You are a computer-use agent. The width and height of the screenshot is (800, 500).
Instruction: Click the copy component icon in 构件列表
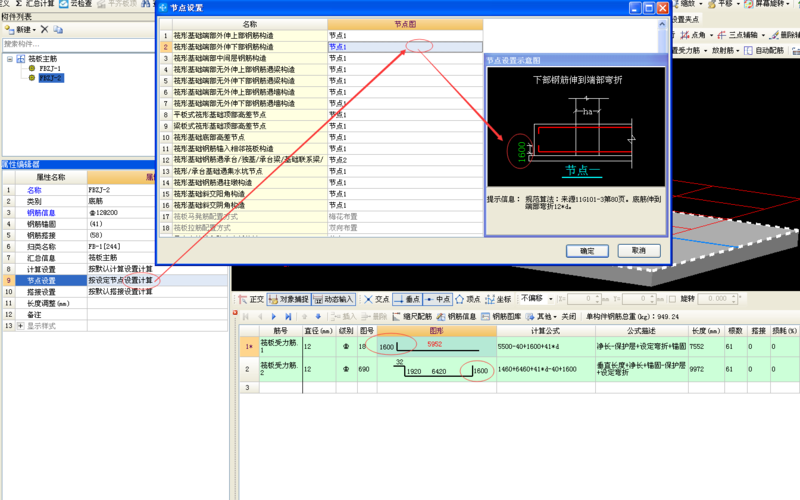pyautogui.click(x=58, y=30)
